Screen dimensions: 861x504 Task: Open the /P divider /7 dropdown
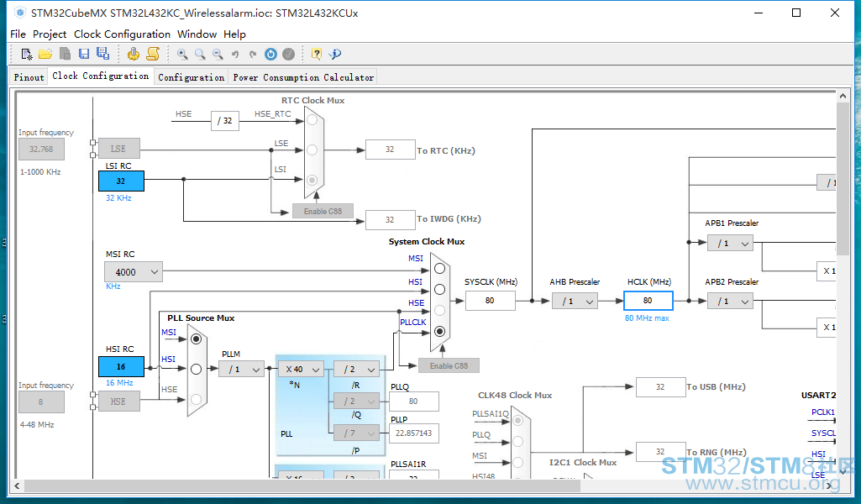coord(356,433)
